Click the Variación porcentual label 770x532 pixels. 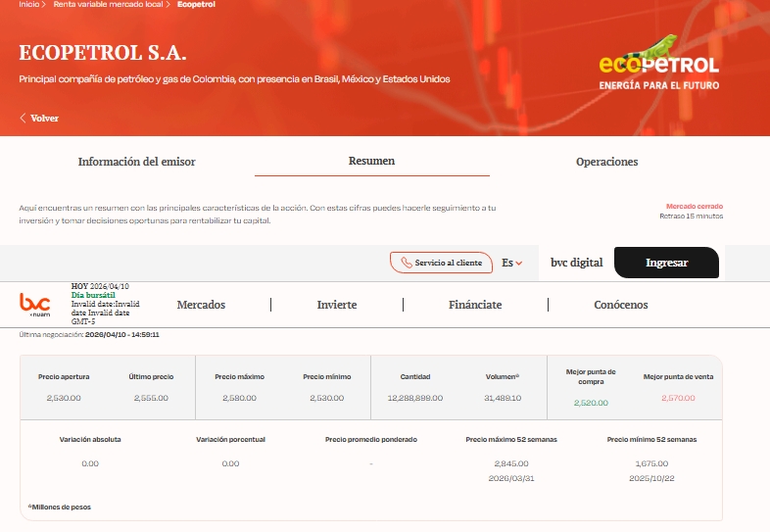tap(230, 440)
